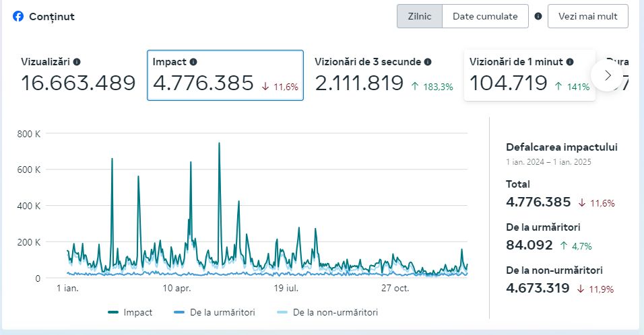Click the highest peak in the Impact chart
The width and height of the screenshot is (644, 335).
(x=219, y=143)
